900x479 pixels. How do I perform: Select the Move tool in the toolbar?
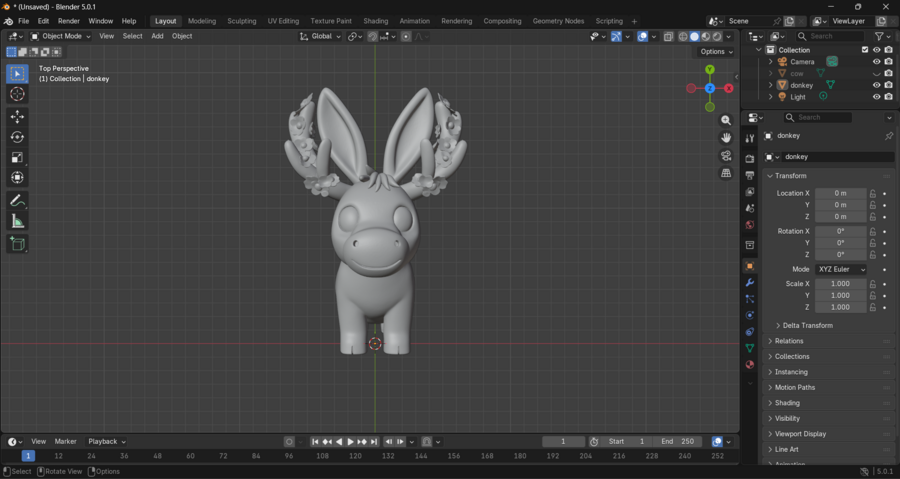(17, 117)
